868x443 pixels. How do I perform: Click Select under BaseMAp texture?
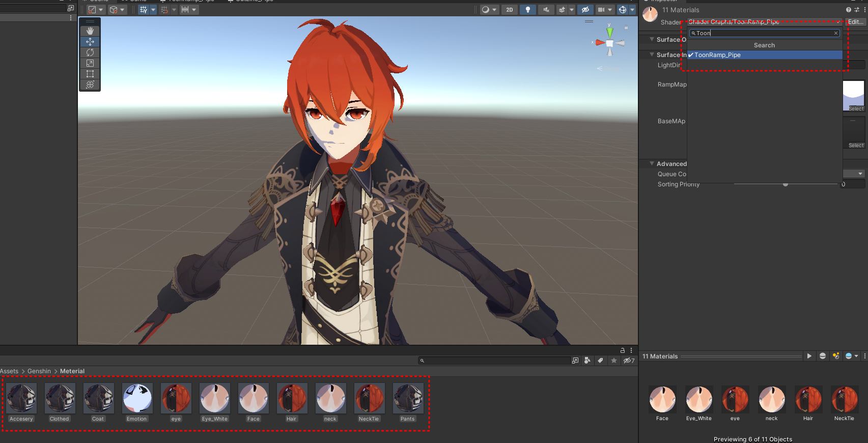click(x=856, y=146)
